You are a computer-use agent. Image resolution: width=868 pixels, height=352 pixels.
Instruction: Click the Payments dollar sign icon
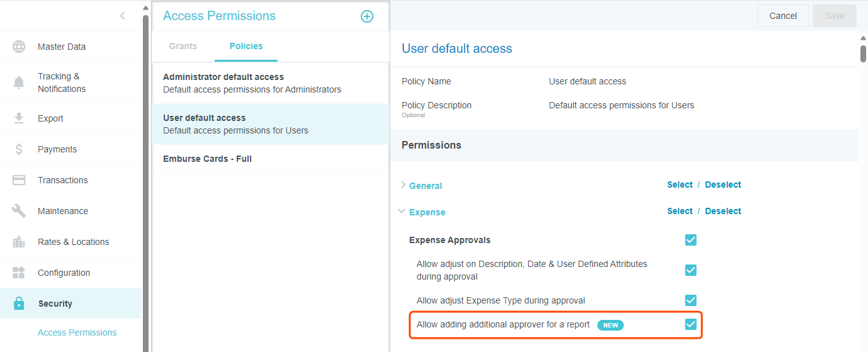(19, 149)
